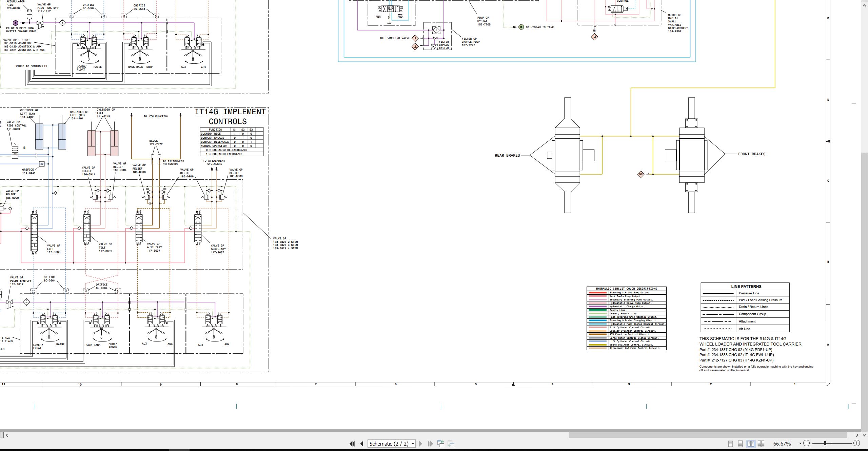Enable continuous scrolling page view

[741, 444]
